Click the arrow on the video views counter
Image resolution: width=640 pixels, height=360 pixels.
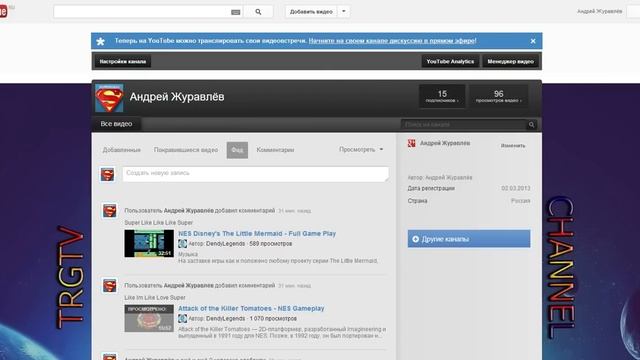(521, 101)
